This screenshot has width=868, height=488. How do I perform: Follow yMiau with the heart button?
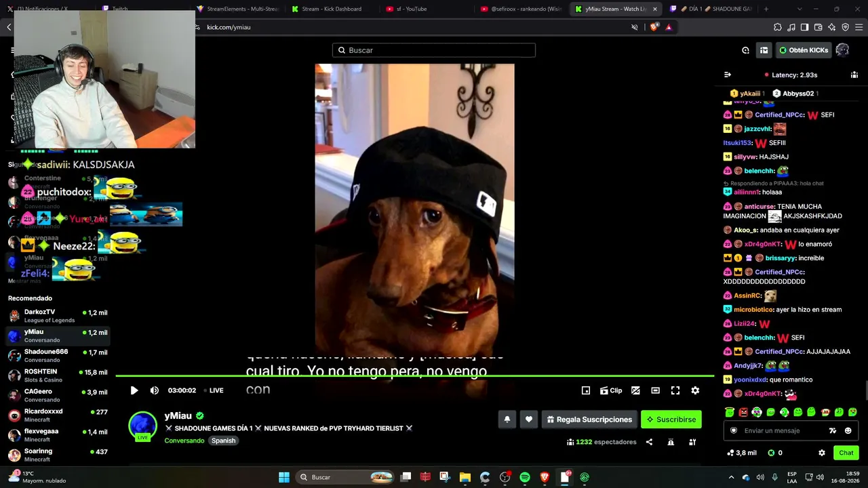(529, 420)
